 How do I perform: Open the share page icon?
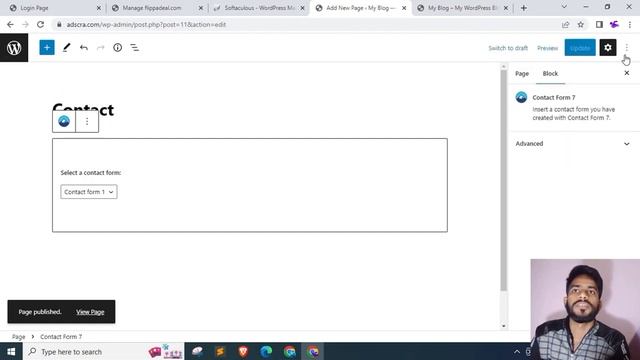pyautogui.click(x=565, y=24)
